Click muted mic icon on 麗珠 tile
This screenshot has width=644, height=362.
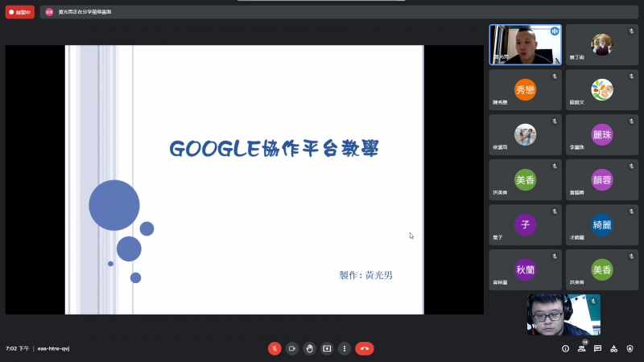631,121
